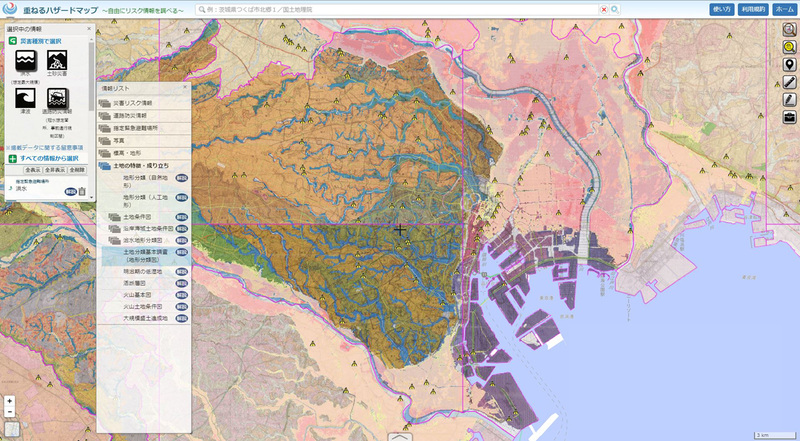Select the 津波 tsunami hazard icon

coord(25,97)
